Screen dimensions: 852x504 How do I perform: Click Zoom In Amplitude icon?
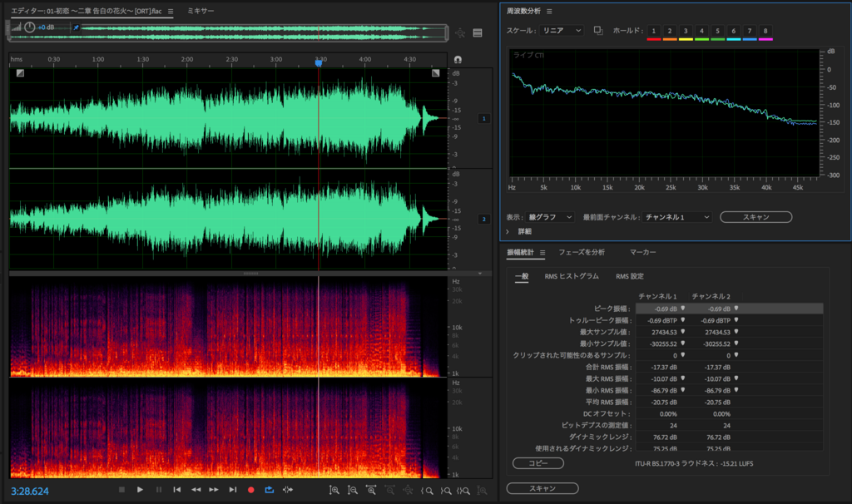[x=334, y=491]
